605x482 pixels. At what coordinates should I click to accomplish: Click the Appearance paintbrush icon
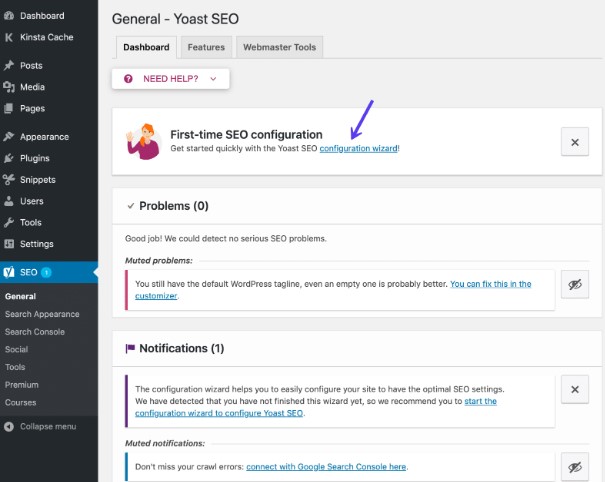[x=9, y=137]
